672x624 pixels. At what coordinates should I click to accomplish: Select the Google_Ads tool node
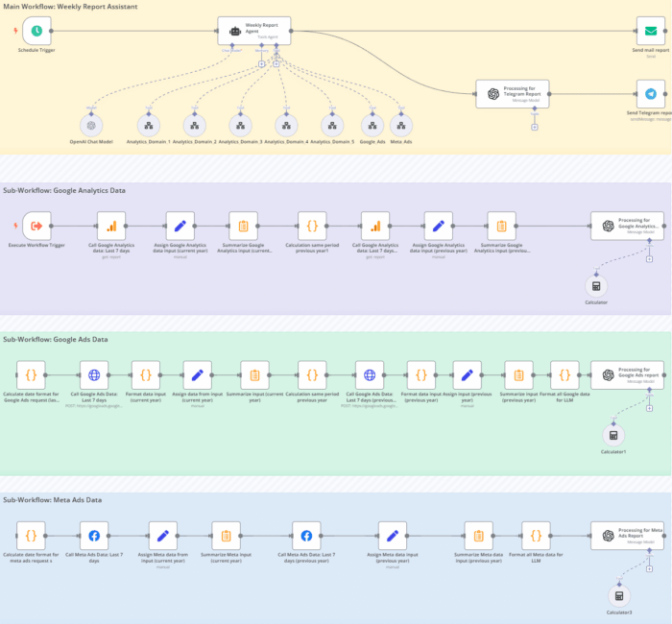coord(372,126)
